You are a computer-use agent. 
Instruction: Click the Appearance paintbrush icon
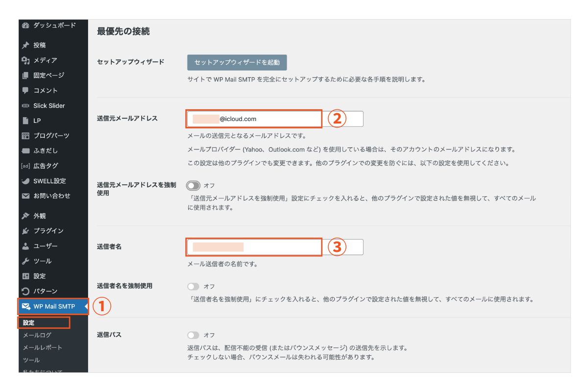26,216
